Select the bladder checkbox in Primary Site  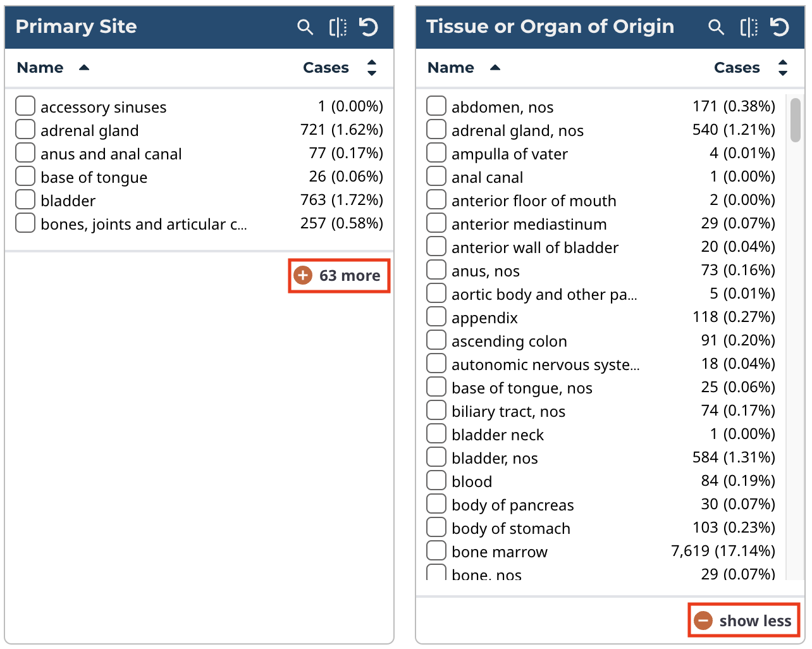coord(25,200)
